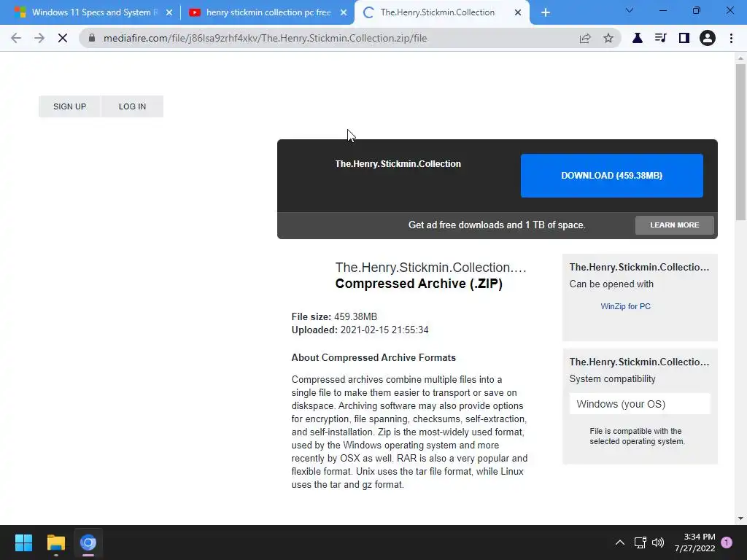Click the scrollbar down arrow
This screenshot has height=560, width=747.
point(740,518)
